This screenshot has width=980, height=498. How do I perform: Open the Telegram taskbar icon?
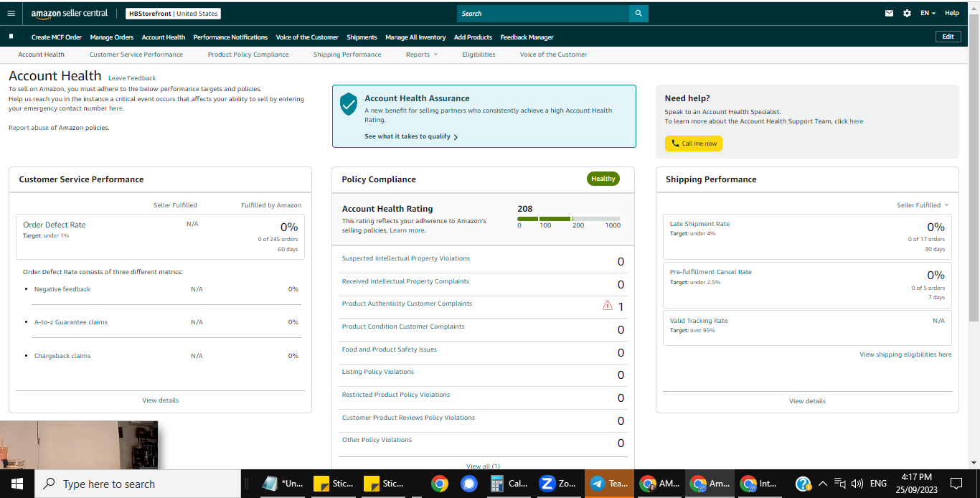pos(609,484)
